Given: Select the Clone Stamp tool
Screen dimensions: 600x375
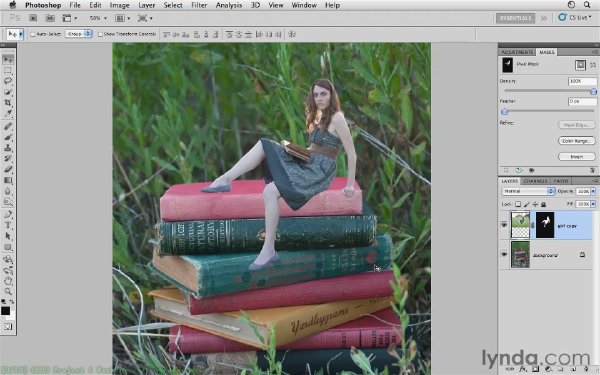Looking at the screenshot, I should click(x=8, y=148).
